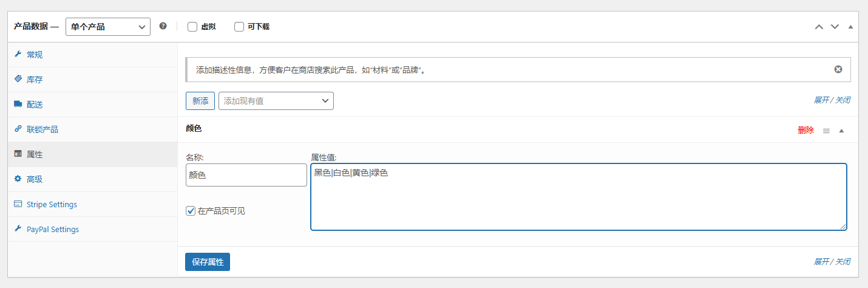Open the 常规 tab
Screen dimensions: 868x288
[x=92, y=55]
